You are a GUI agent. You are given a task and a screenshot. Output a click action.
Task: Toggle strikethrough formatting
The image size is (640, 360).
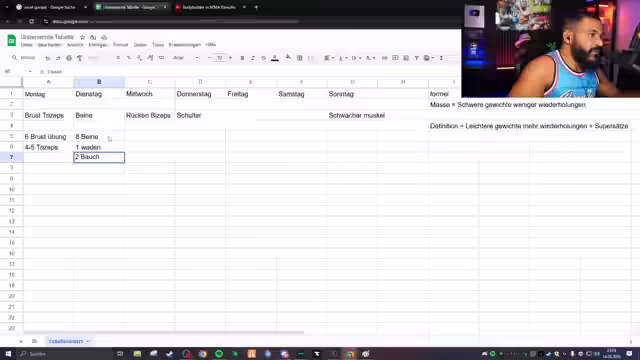[263, 58]
